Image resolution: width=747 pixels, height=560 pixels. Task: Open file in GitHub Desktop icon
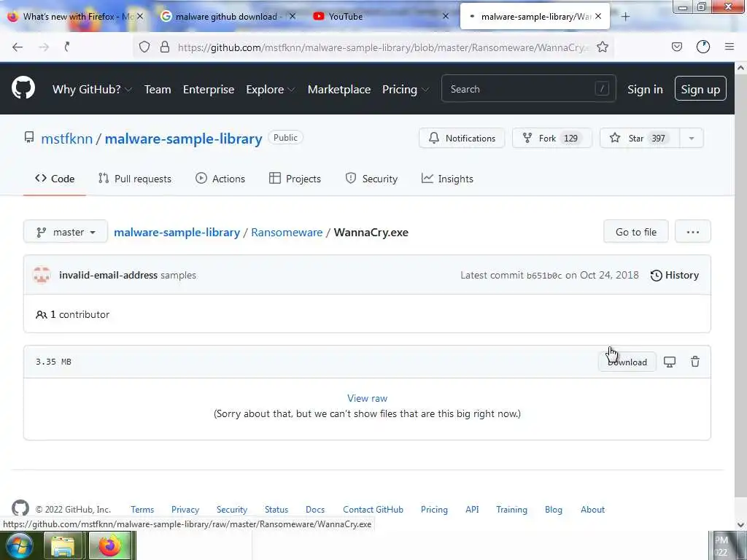click(670, 362)
